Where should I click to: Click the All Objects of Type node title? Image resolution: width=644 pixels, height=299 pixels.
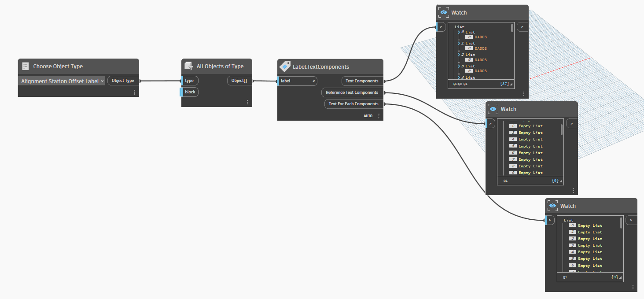point(220,66)
